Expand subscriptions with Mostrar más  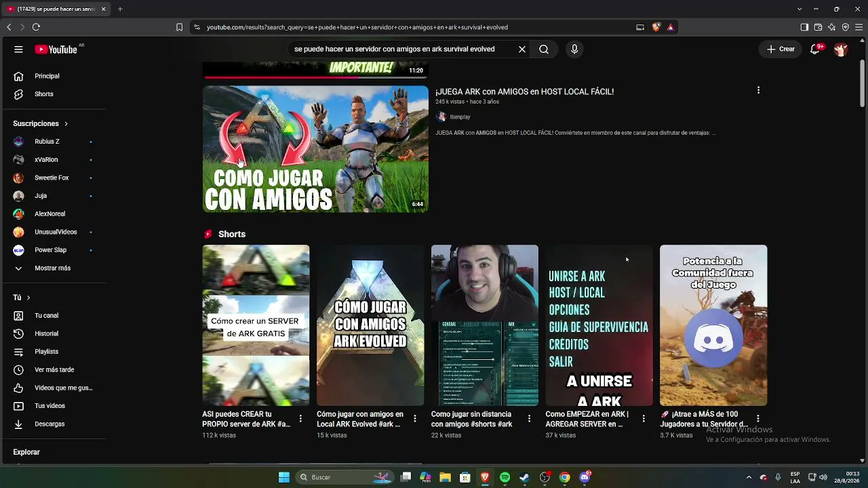[53, 268]
